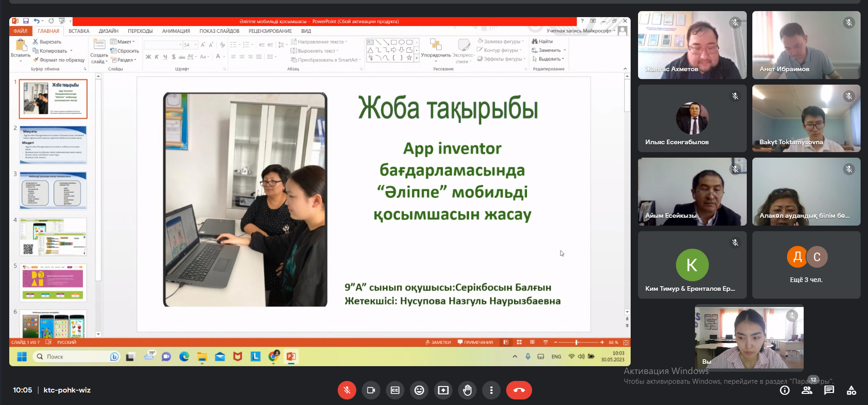The width and height of the screenshot is (868, 405).
Task: Toggle closed captions in the meeting
Action: point(395,390)
